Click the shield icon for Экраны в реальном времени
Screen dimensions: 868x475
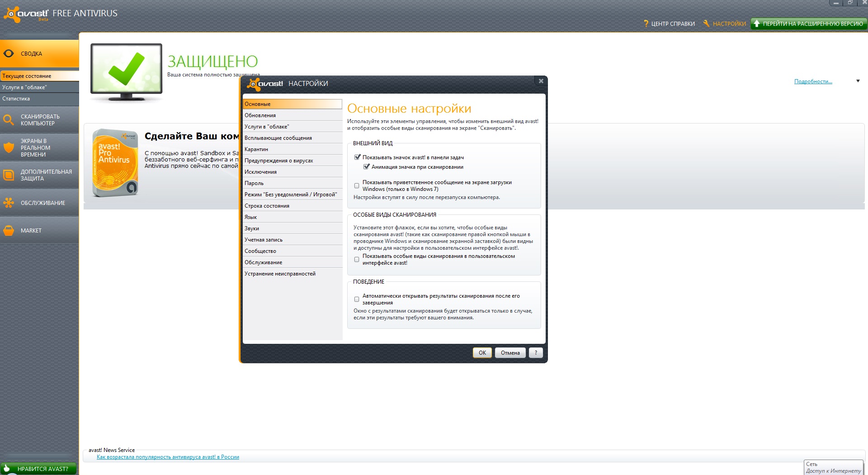[9, 147]
